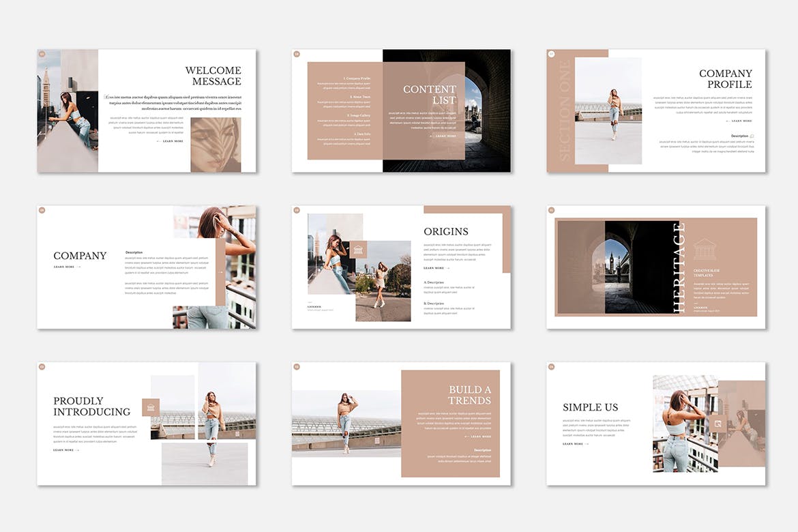This screenshot has height=532, width=798.
Task: Click the small icon beside Company Profile's Description
Action: pyautogui.click(x=752, y=136)
